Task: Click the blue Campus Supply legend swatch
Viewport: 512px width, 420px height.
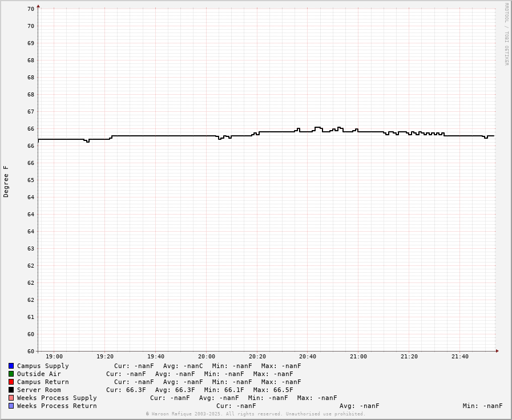Action: coord(11,366)
